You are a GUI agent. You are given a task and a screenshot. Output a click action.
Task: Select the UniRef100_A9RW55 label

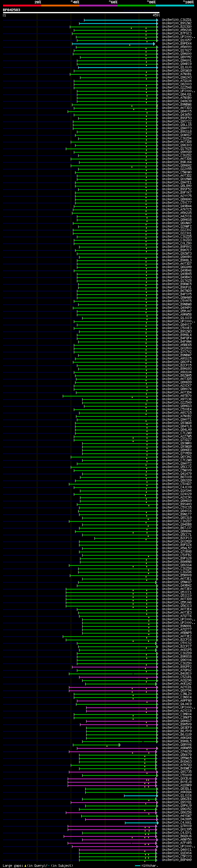coord(177,748)
